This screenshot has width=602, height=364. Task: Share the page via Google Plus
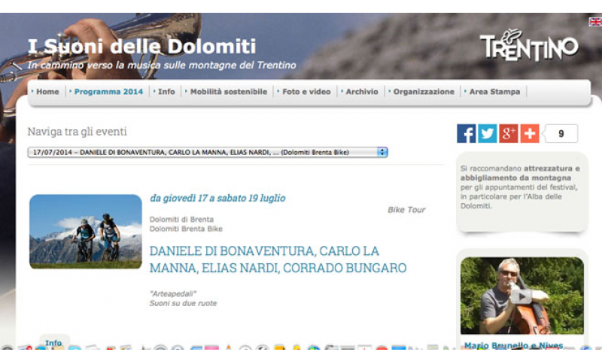pyautogui.click(x=509, y=133)
